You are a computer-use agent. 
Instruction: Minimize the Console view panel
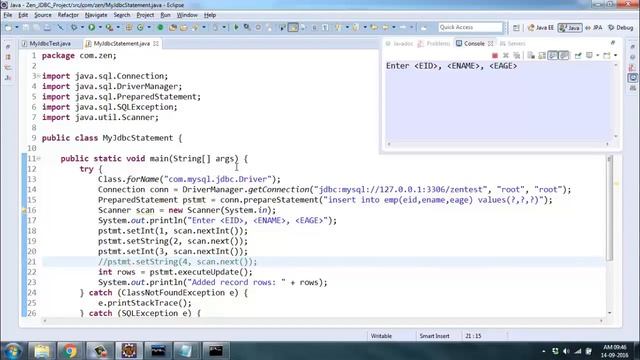pyautogui.click(x=613, y=42)
